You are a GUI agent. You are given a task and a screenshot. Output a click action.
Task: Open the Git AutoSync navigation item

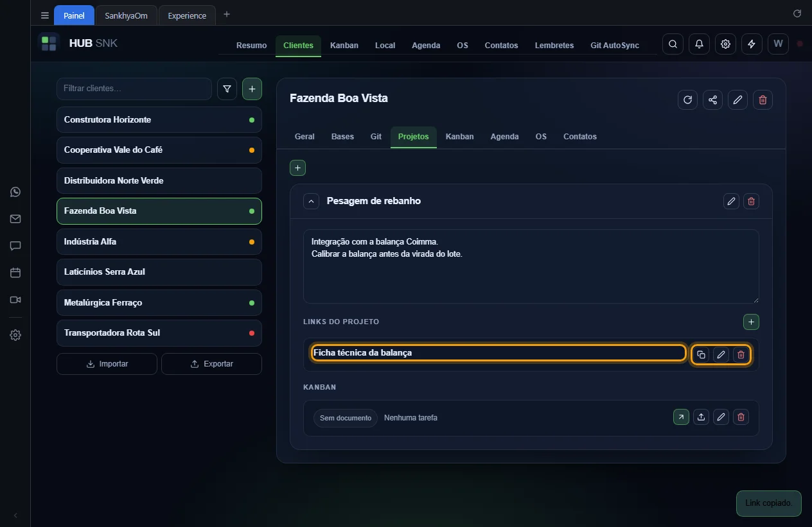coord(615,46)
